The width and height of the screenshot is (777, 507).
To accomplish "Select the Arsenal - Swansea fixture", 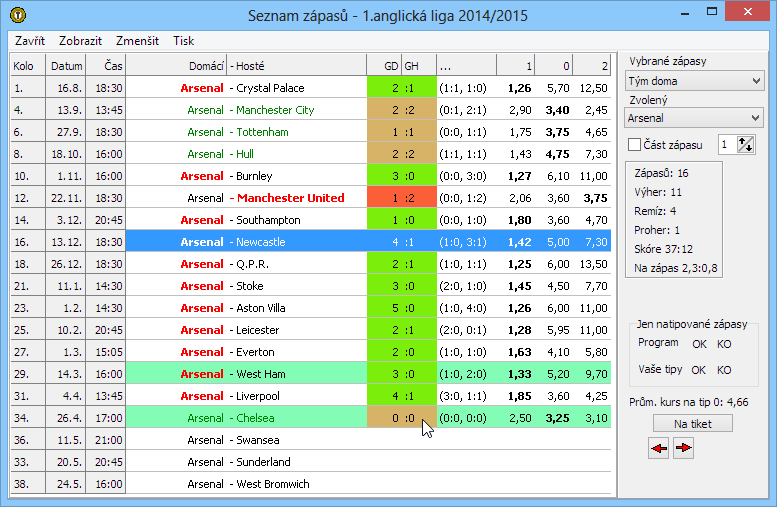I will pos(311,440).
